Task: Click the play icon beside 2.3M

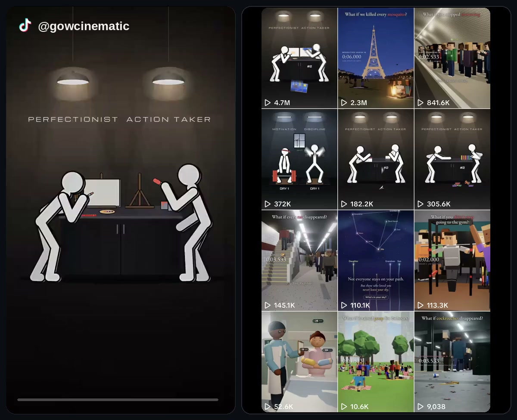Action: pyautogui.click(x=344, y=103)
